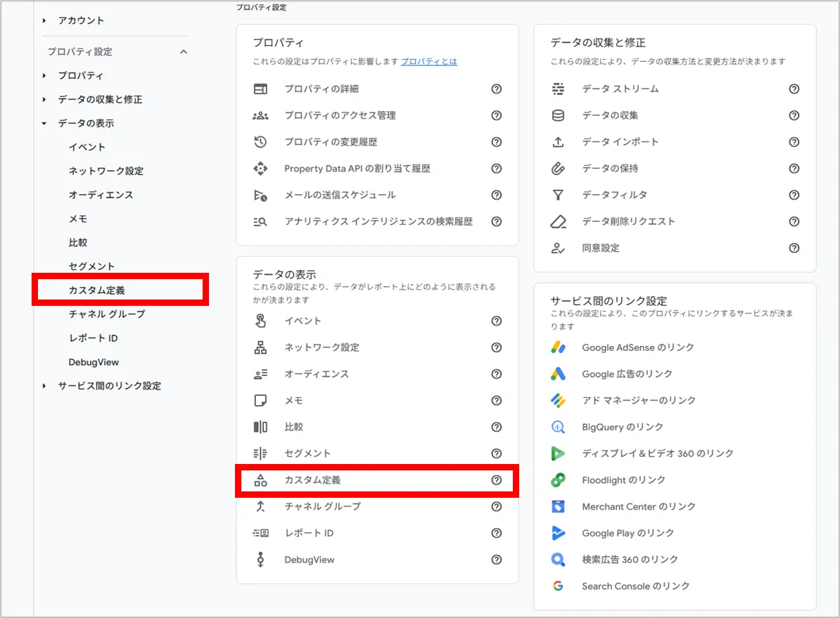Open 同意設定 with its person icon
Image resolution: width=840 pixels, height=618 pixels.
(558, 247)
